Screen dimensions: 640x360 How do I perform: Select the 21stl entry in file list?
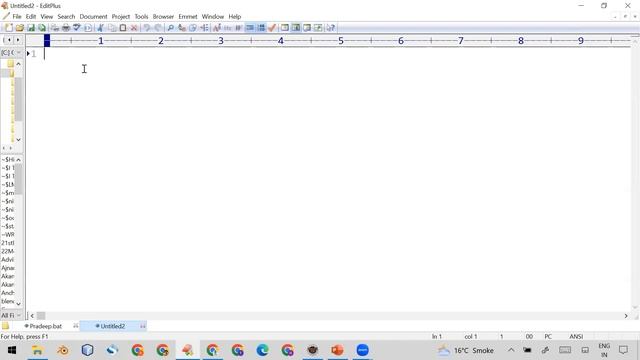coord(7,243)
